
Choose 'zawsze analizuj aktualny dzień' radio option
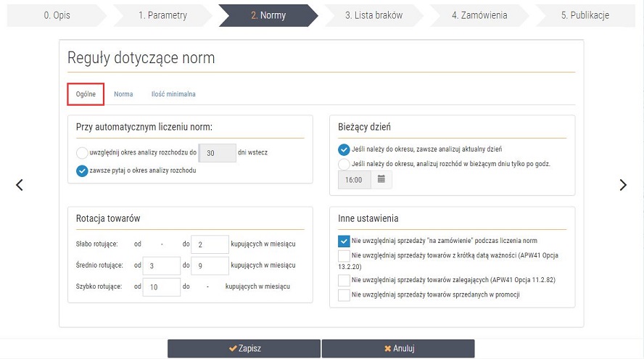(x=344, y=149)
